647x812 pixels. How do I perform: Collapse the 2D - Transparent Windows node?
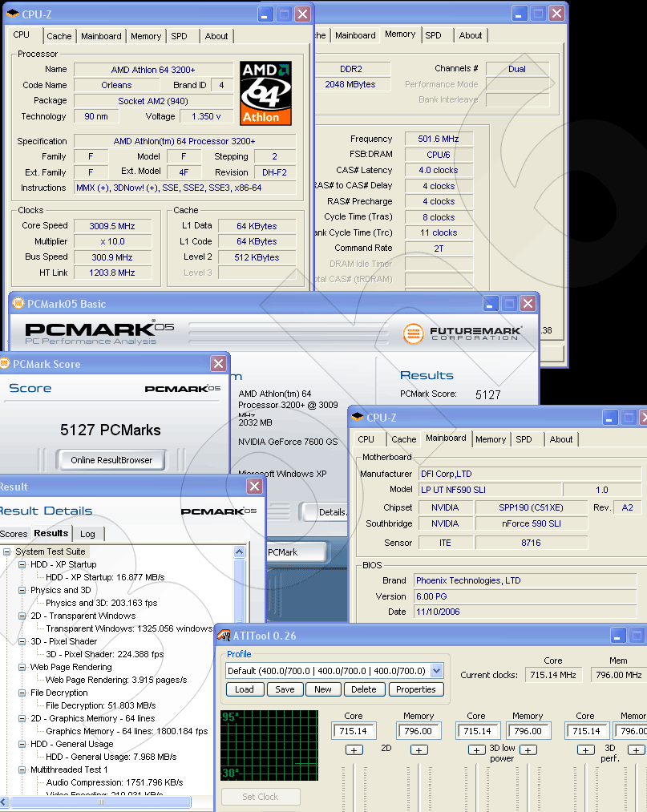point(22,616)
